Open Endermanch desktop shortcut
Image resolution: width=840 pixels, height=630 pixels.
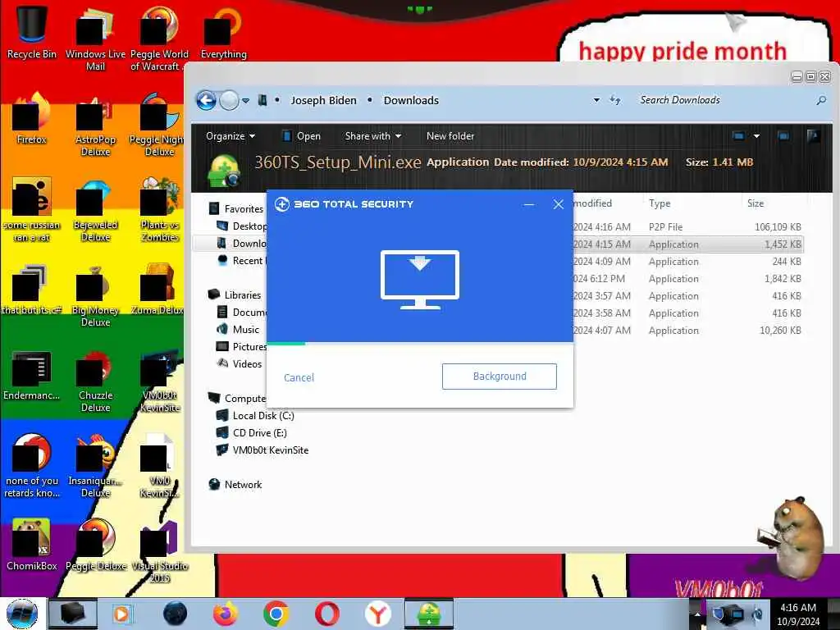coord(32,375)
